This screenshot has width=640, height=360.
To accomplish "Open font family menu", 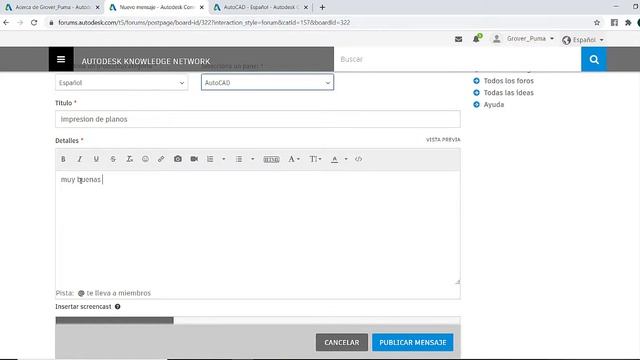I will pyautogui.click(x=294, y=159).
